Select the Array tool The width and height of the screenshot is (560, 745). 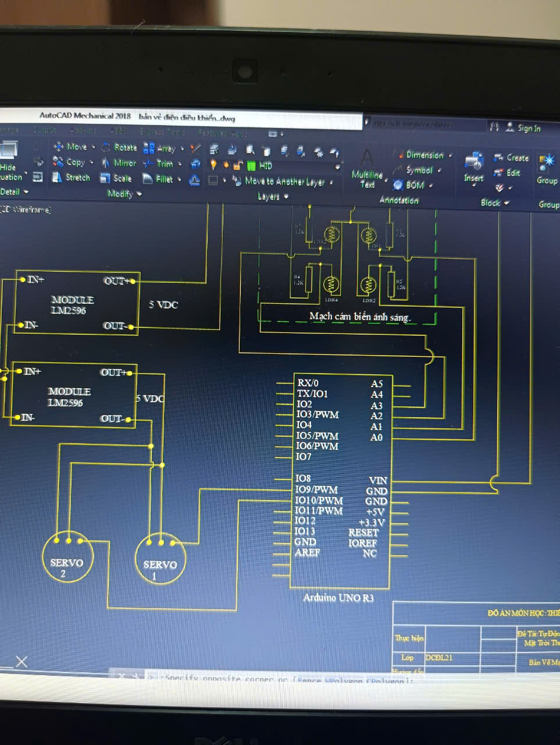point(159,148)
